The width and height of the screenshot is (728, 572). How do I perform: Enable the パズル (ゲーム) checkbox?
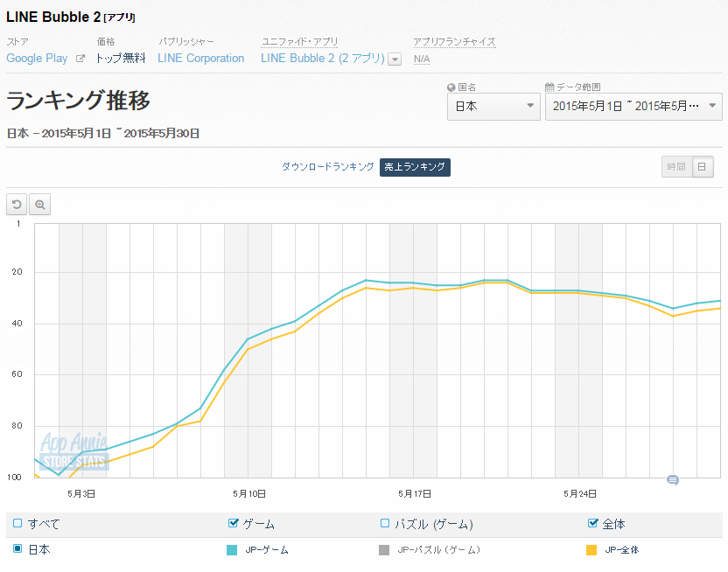pyautogui.click(x=384, y=523)
